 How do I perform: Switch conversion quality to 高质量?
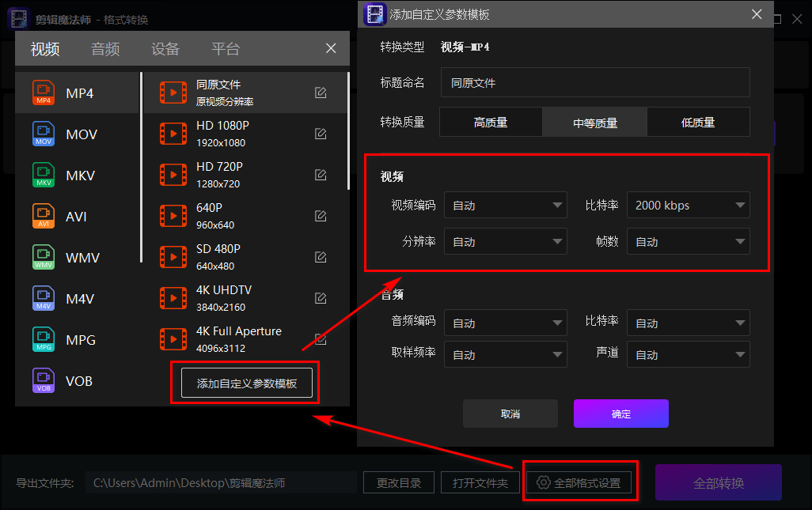pos(491,122)
